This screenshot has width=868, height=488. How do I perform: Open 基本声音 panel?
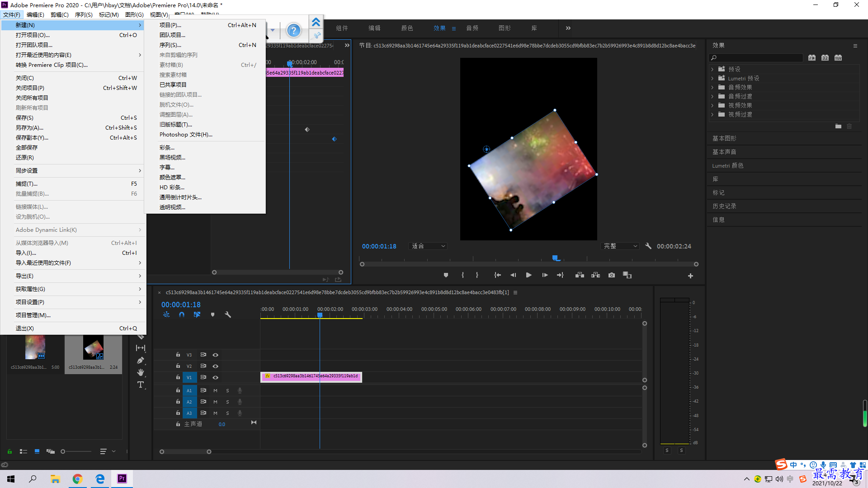[724, 152]
